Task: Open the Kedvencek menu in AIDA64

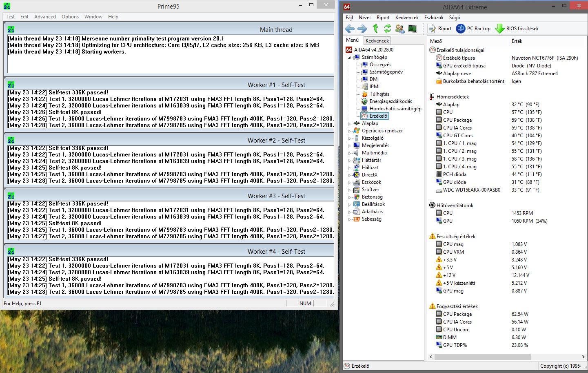Action: (407, 18)
